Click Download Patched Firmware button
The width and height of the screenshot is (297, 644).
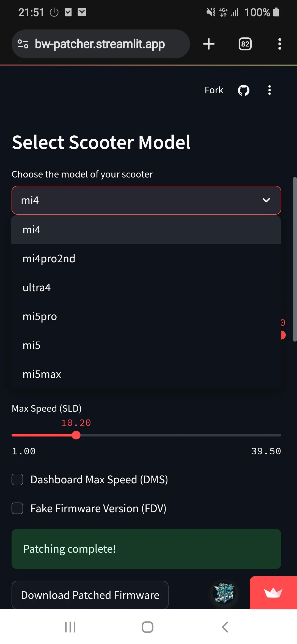tap(90, 595)
